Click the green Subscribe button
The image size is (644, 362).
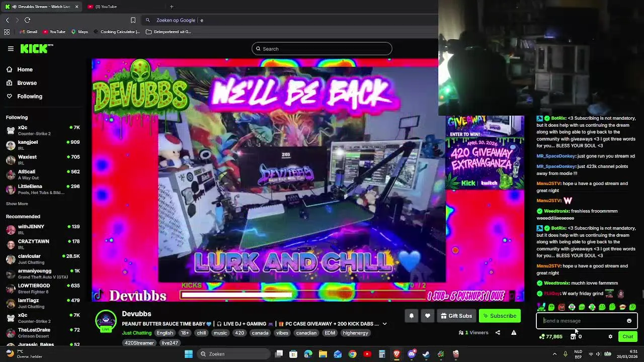point(500,316)
